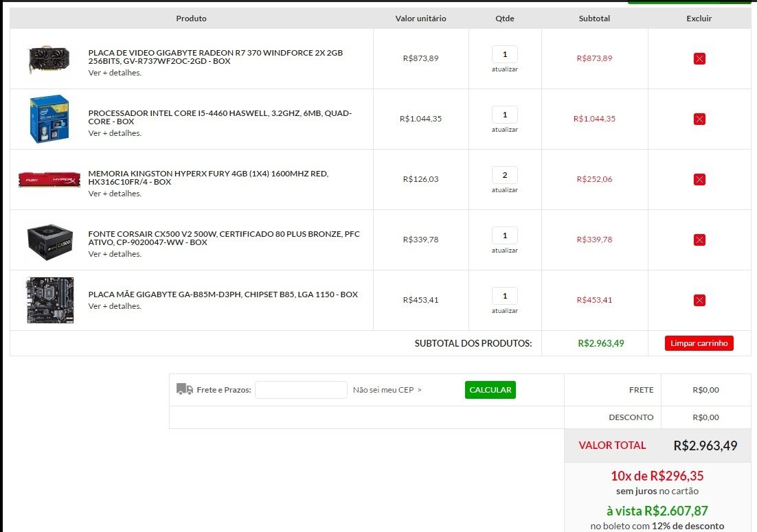Open Ver + detalhes for Radeon video card
The width and height of the screenshot is (757, 532).
(115, 73)
